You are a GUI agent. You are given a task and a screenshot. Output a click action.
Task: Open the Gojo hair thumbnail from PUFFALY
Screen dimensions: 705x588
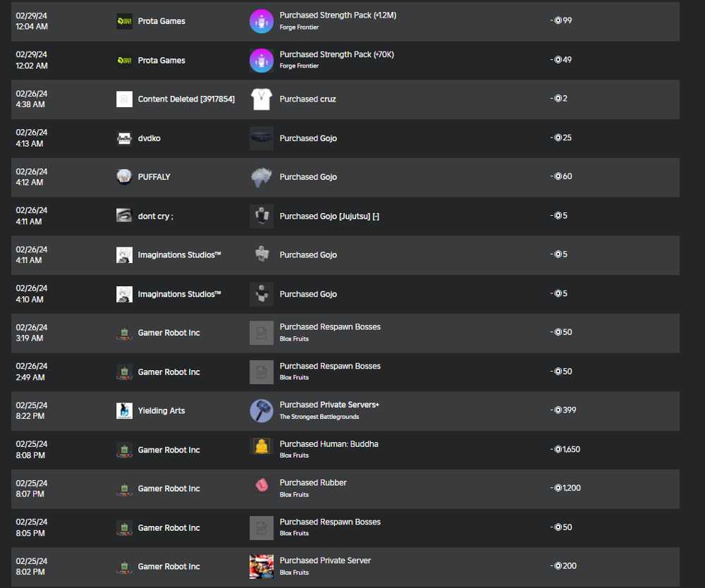[262, 177]
